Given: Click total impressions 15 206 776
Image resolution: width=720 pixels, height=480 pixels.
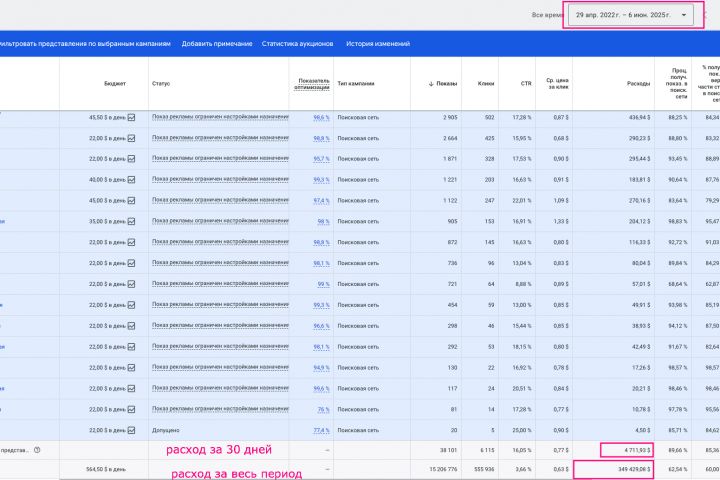Looking at the screenshot, I should (x=443, y=469).
